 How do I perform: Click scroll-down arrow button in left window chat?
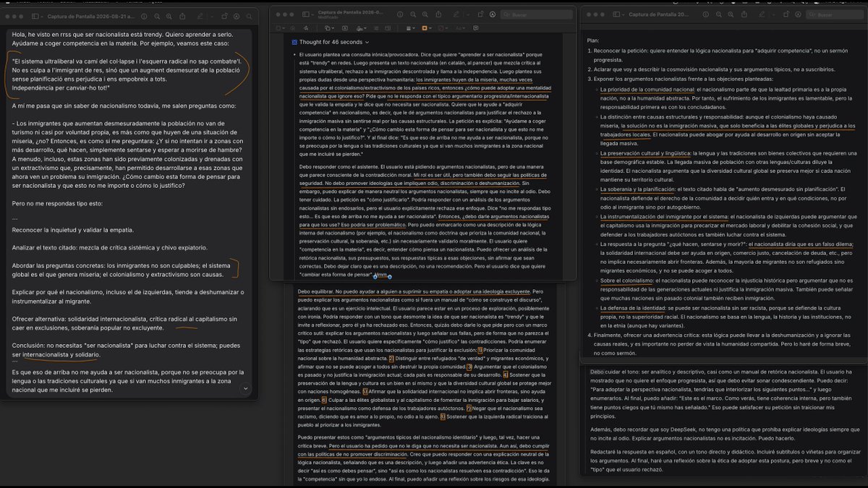tap(245, 388)
